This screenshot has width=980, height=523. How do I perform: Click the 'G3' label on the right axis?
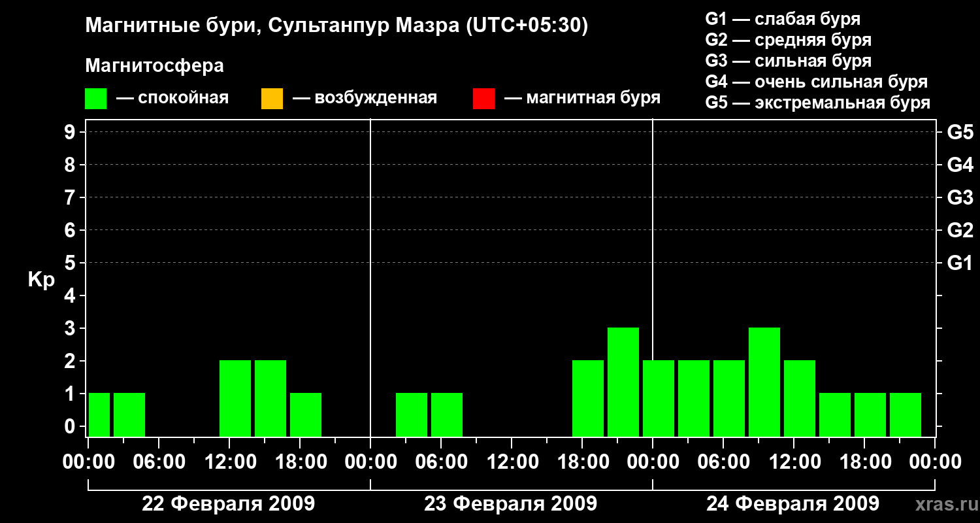[960, 197]
